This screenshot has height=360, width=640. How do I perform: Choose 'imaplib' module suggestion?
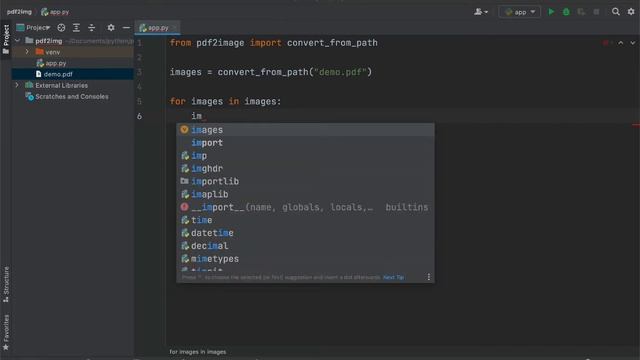[x=305, y=194]
